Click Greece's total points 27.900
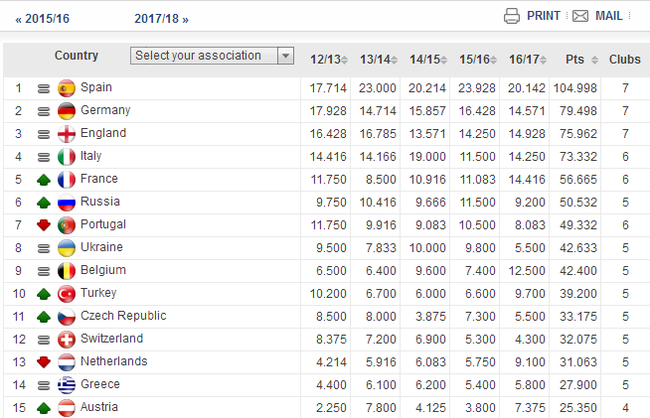 [578, 385]
